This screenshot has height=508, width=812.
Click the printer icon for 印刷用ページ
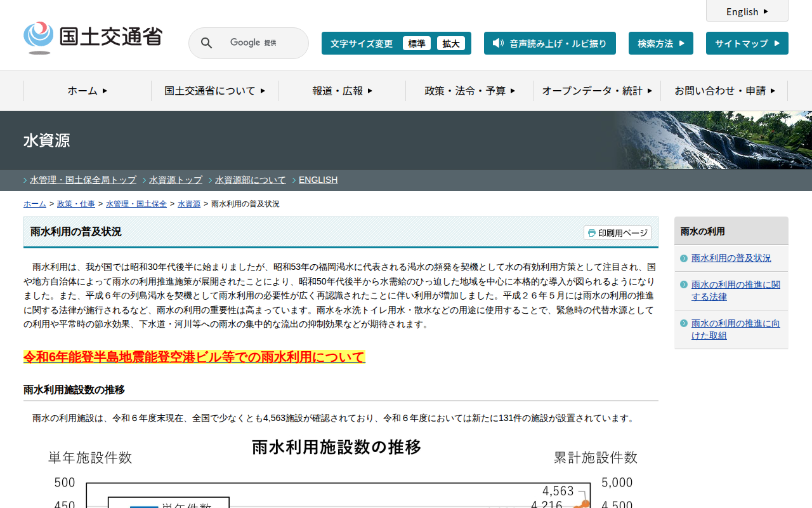click(591, 233)
